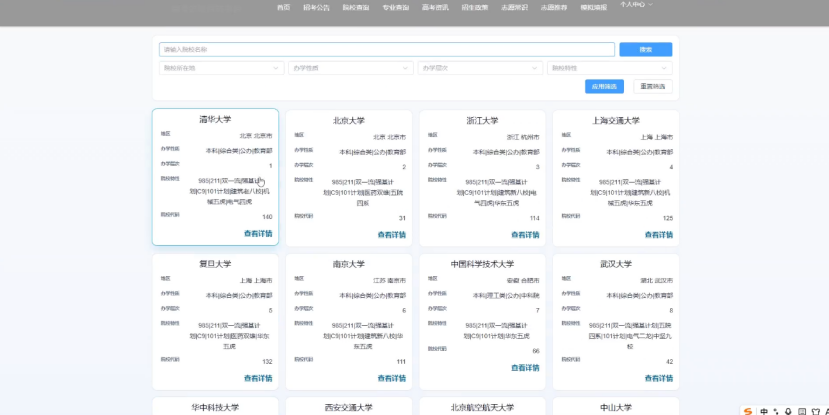Click the 北京大学 card title
This screenshot has width=829, height=415.
pos(349,121)
